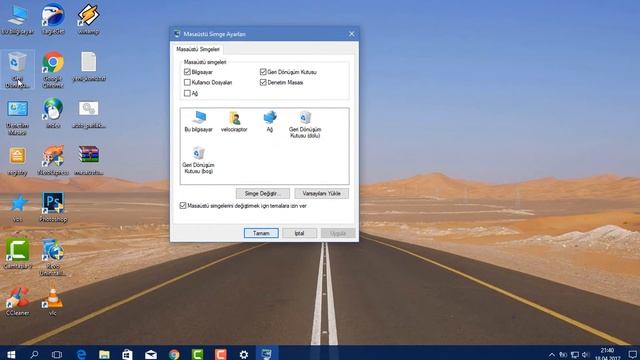
Task: Select the blue star desktop icon
Action: click(17, 208)
